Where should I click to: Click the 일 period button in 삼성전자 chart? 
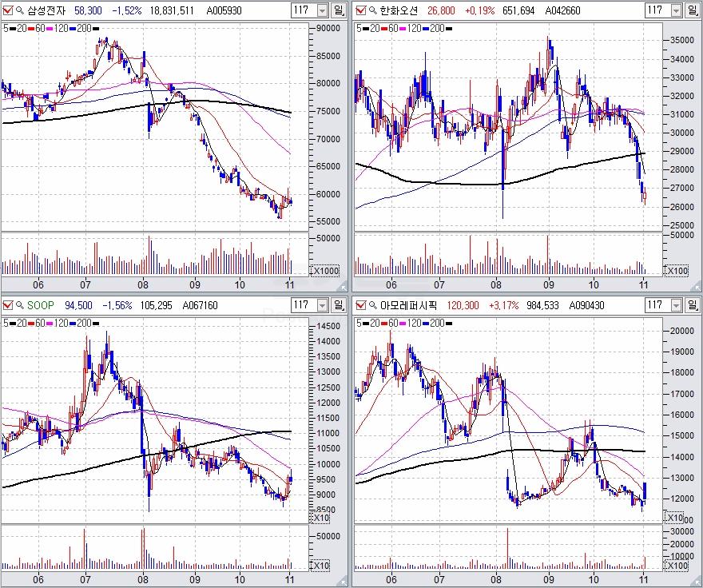tap(339, 10)
